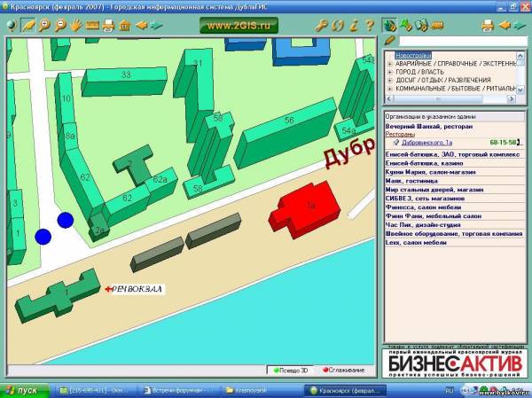
Task: Open the info 'i' icon
Action: [354, 26]
